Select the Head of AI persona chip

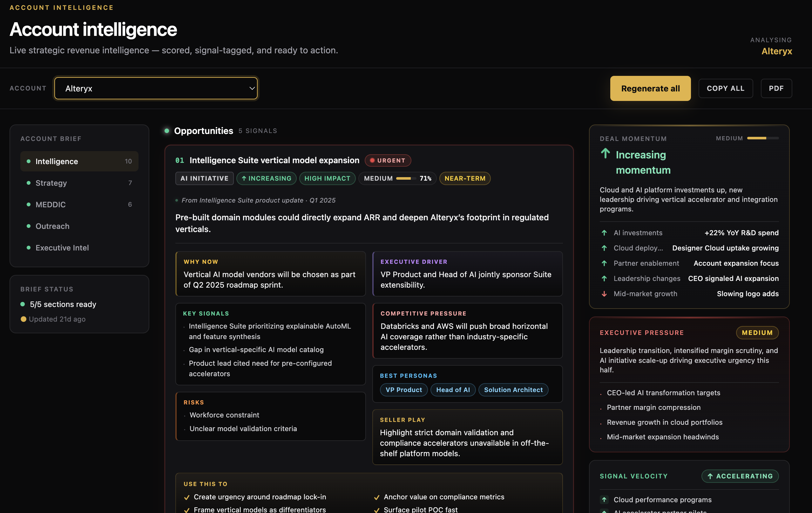click(453, 390)
